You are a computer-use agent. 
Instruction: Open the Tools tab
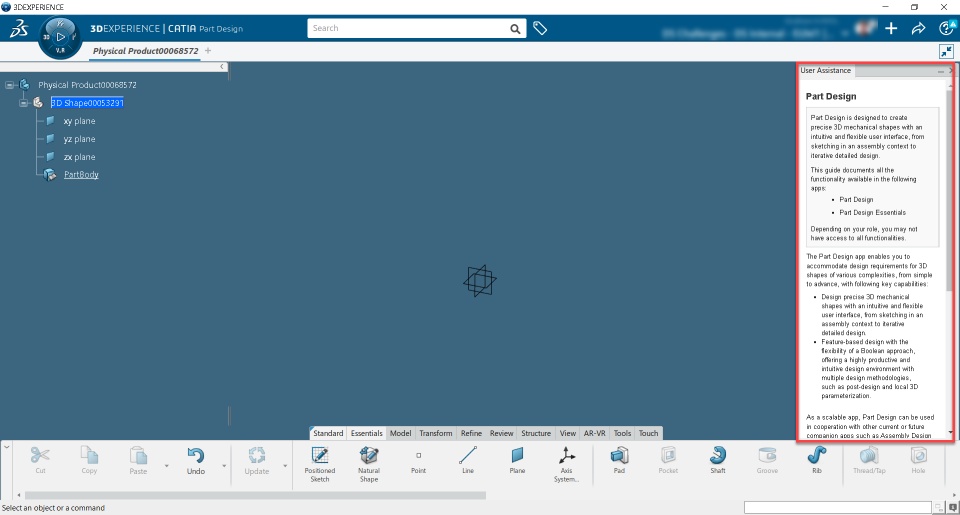click(622, 433)
